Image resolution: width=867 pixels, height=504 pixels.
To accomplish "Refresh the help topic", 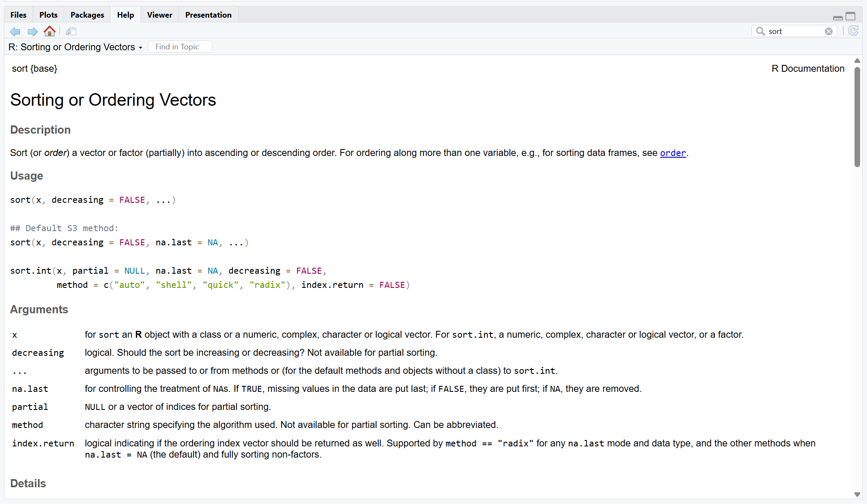I will click(854, 31).
